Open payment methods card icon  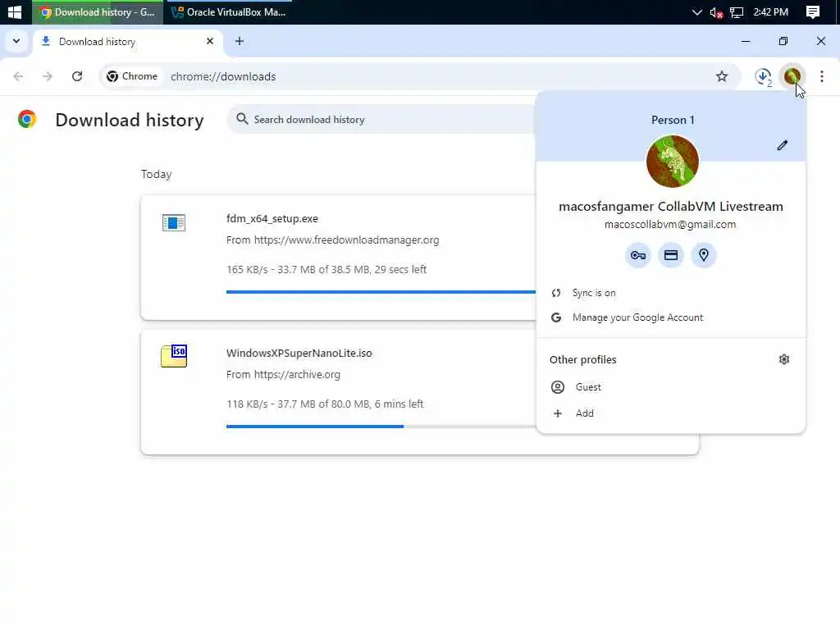(671, 256)
